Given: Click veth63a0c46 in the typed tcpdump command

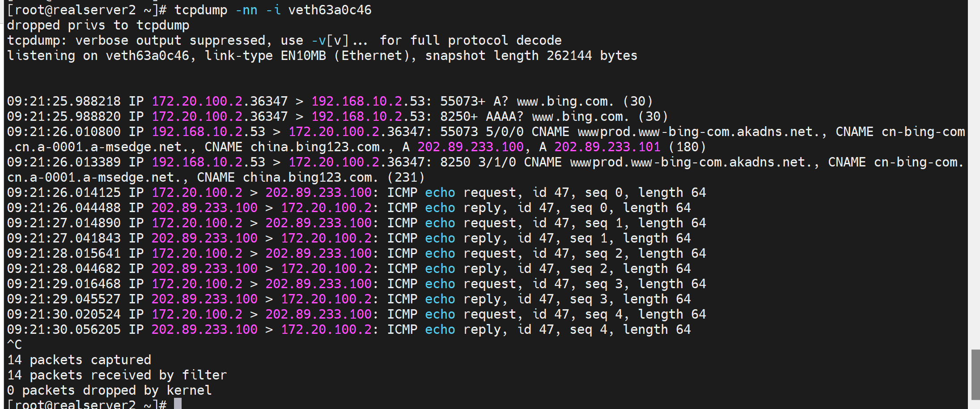Looking at the screenshot, I should pyautogui.click(x=330, y=10).
